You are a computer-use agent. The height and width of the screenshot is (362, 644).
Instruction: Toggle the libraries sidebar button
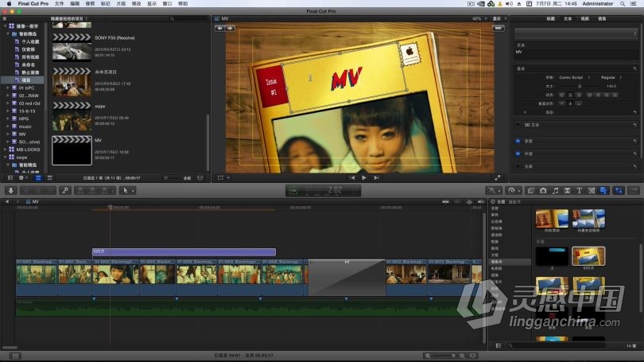pos(10,178)
